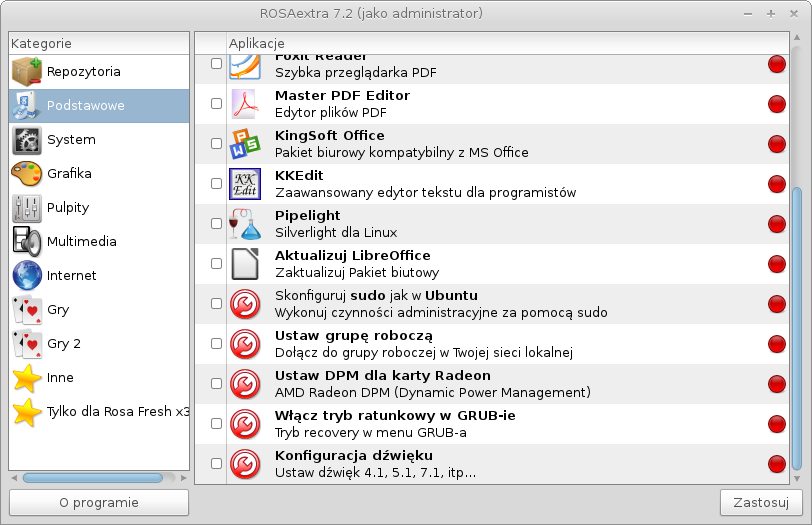Enable the Ustaw grupę roboczą checkbox
The width and height of the screenshot is (812, 525).
click(x=216, y=343)
